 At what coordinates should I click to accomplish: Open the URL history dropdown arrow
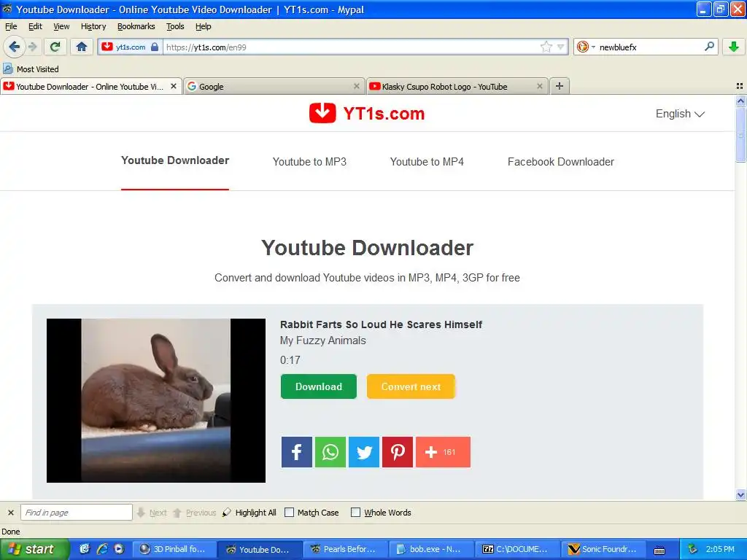pos(560,47)
